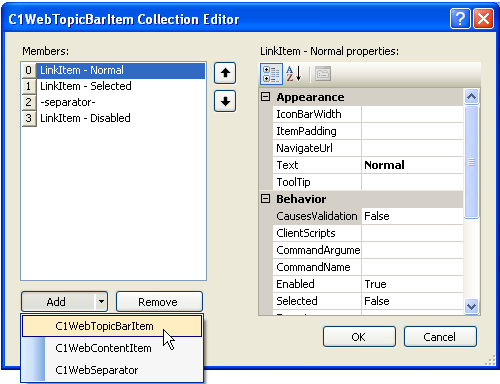Screen dimensions: 500x384
Task: Sort properties alphabetically with A-Z icon
Action: click(294, 74)
